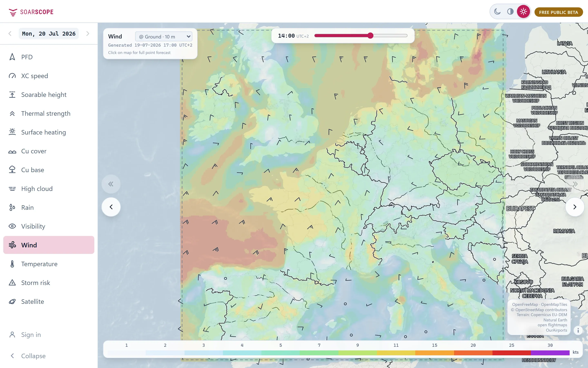The image size is (588, 368).
Task: Click the Budapest label on map
Action: pos(520,209)
